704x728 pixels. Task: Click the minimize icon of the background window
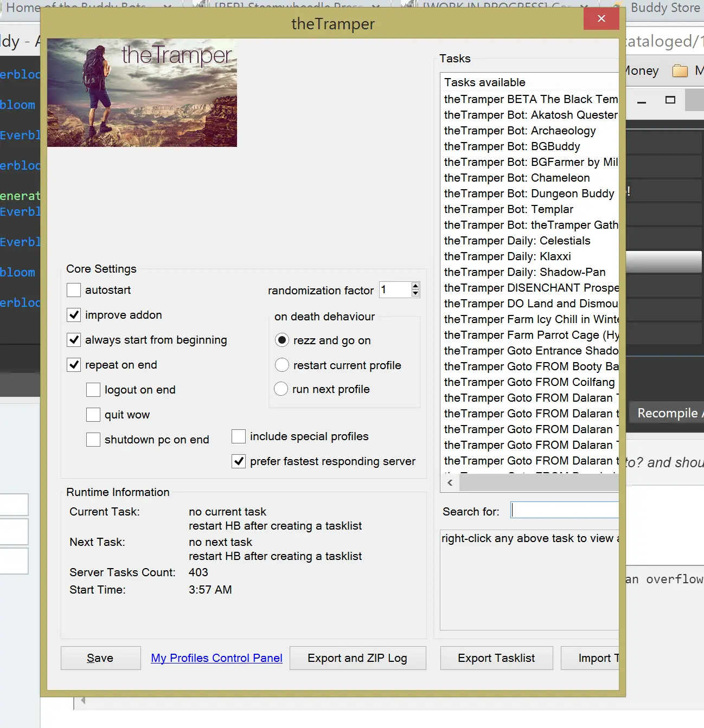642,101
